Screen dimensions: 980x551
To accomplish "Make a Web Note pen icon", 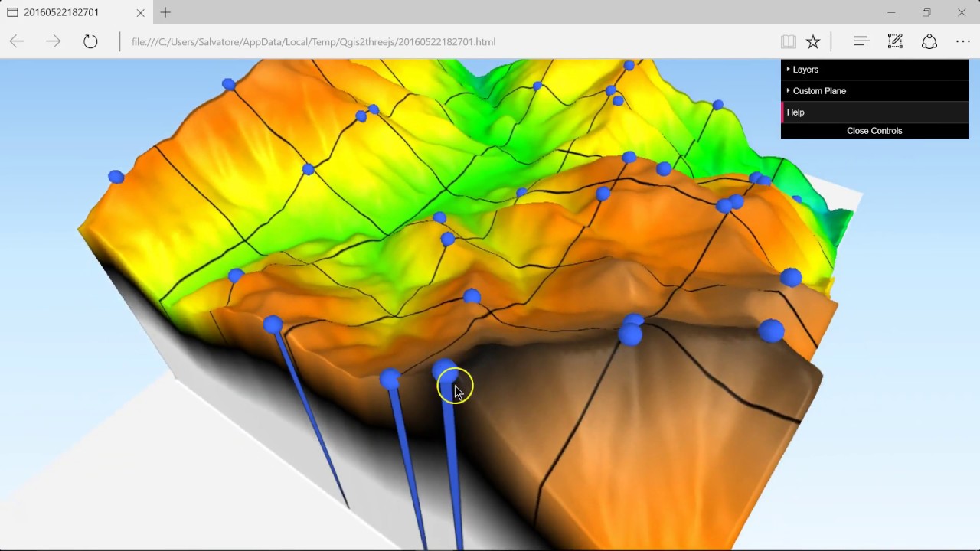I will point(895,41).
